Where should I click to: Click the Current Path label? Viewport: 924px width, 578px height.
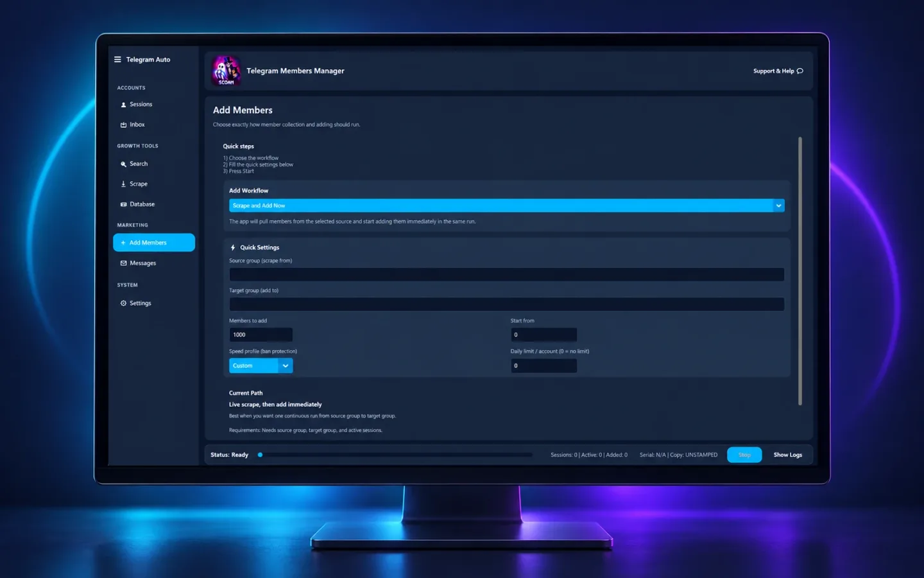[246, 393]
